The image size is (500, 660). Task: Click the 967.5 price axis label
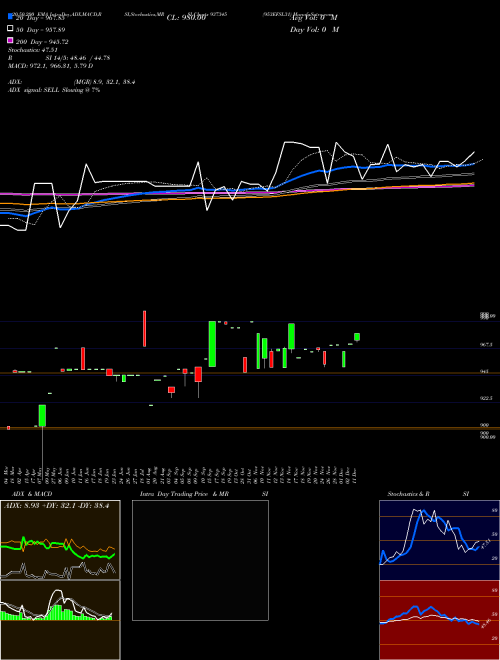point(485,345)
